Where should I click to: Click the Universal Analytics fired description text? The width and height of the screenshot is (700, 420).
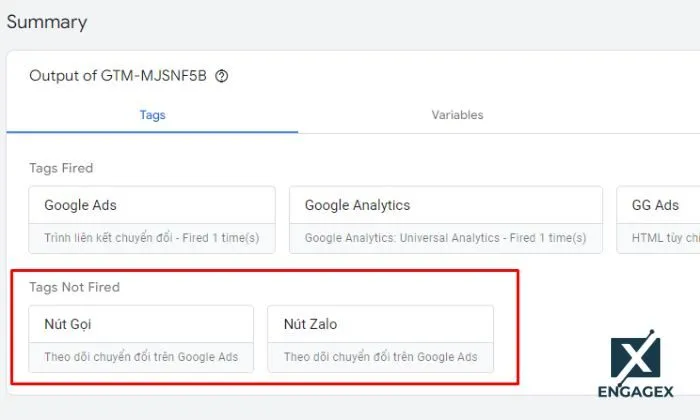point(445,238)
